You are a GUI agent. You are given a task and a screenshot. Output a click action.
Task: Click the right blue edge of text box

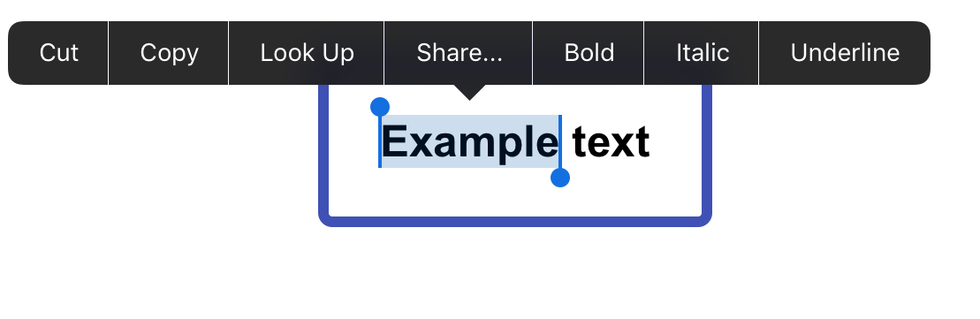click(x=707, y=150)
